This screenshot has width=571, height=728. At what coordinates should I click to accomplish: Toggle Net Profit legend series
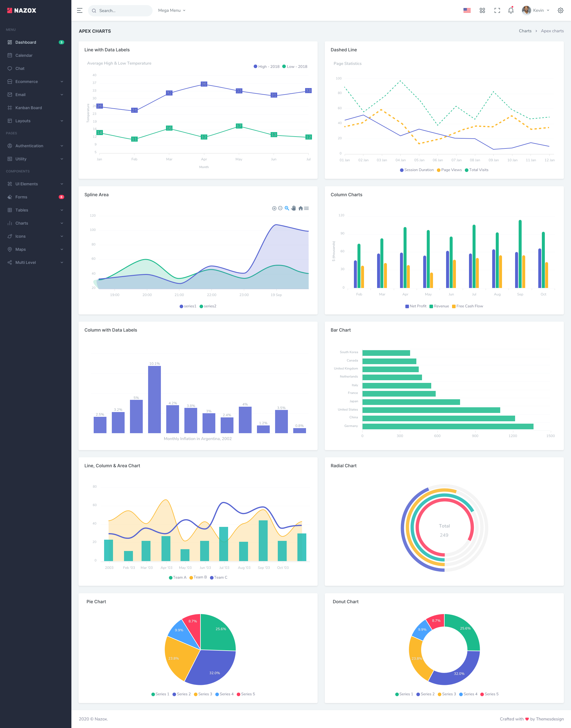click(415, 306)
